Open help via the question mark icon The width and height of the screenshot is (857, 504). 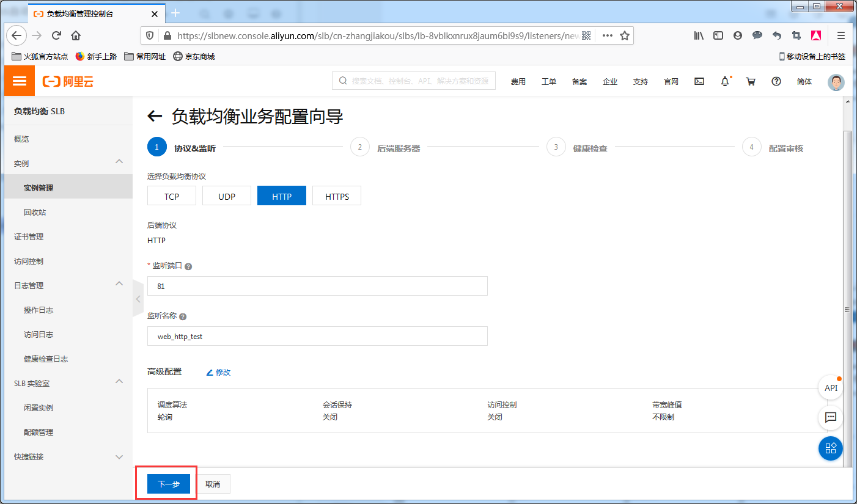click(x=776, y=81)
